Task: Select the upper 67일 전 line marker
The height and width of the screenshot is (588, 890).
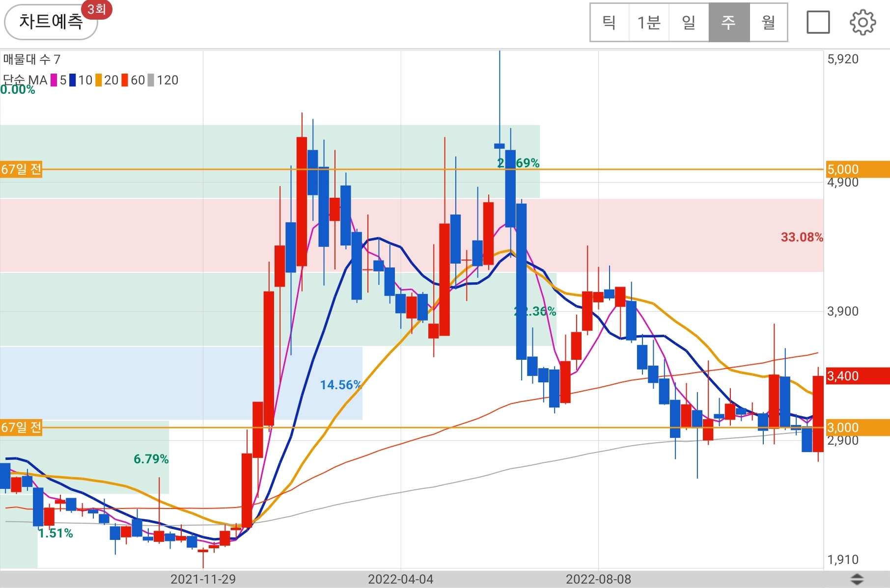Action: click(x=21, y=170)
